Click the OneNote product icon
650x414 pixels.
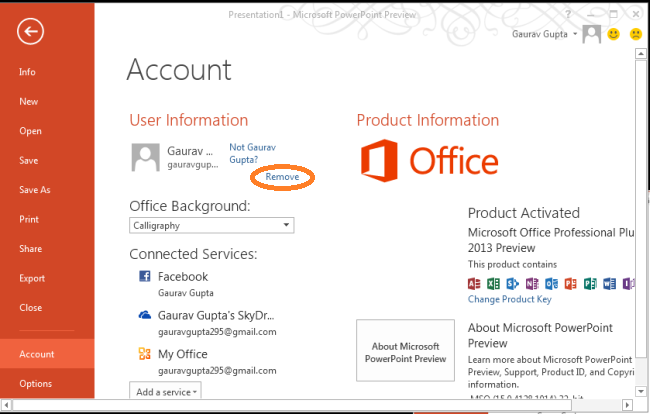(532, 283)
